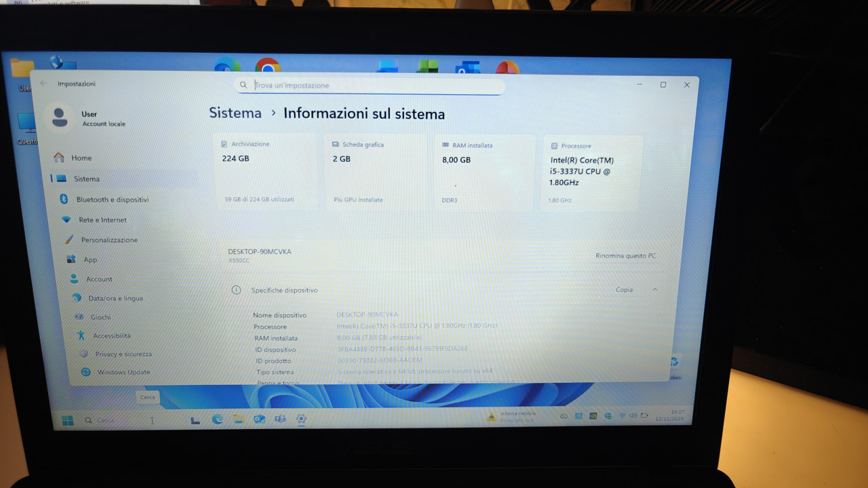Open File Explorer from the taskbar
Screen dimensions: 868x488
[x=238, y=420]
